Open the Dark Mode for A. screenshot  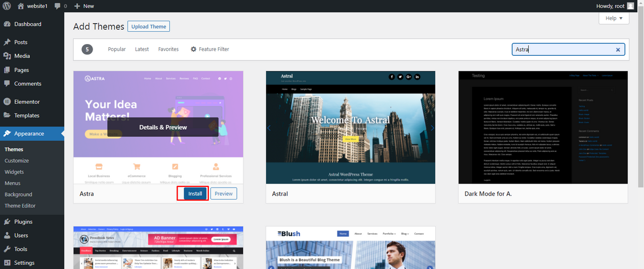(543, 127)
